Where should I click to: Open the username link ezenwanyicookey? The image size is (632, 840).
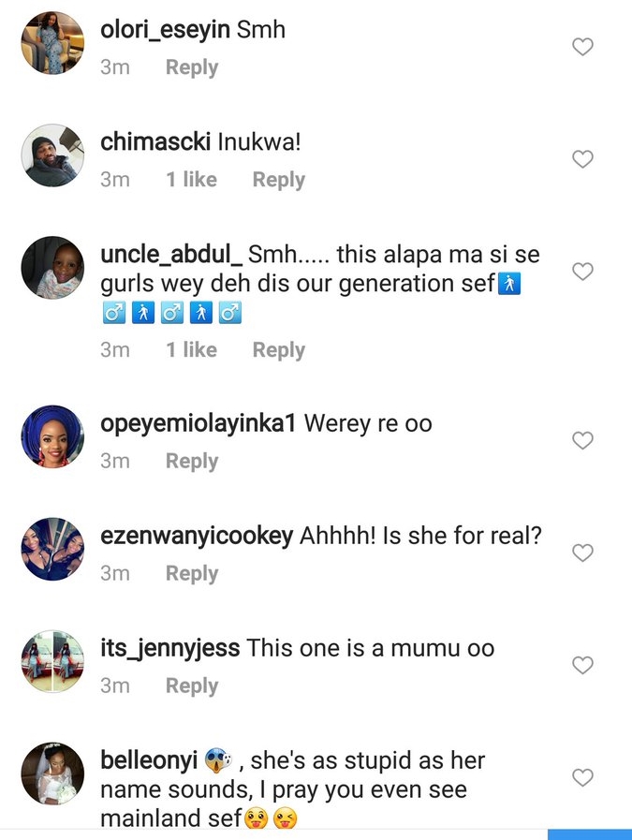197,537
